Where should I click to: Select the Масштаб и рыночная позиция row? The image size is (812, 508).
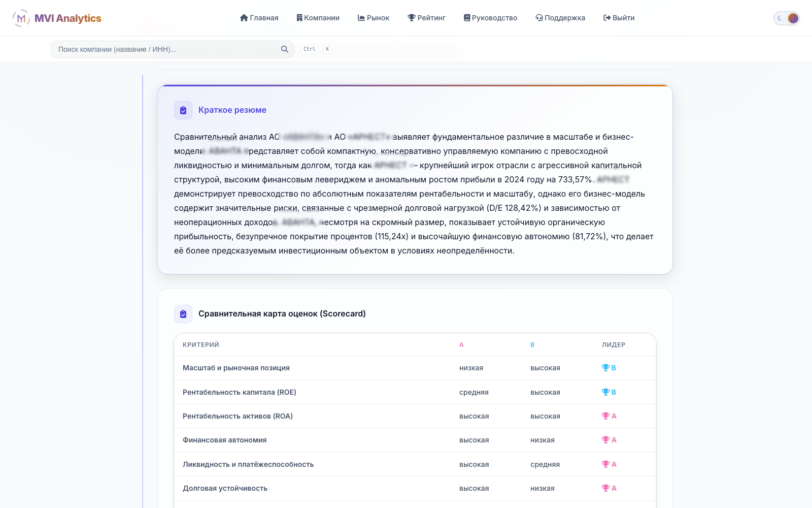click(x=415, y=368)
